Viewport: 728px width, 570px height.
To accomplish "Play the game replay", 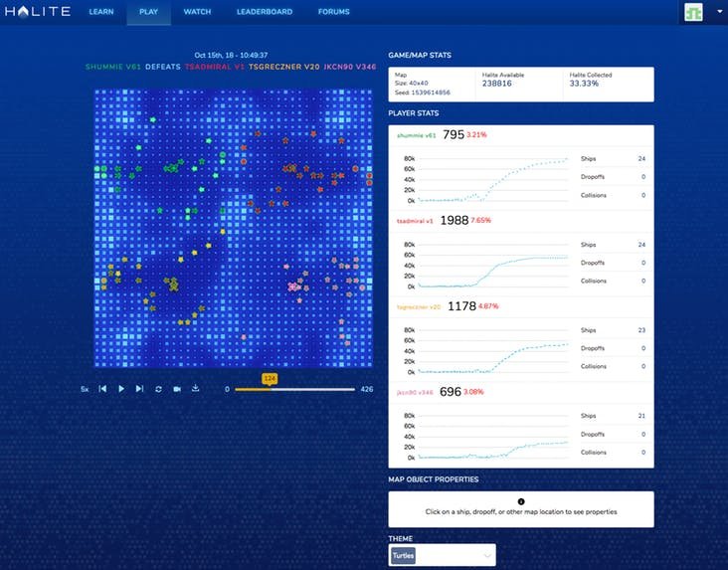I will [121, 389].
